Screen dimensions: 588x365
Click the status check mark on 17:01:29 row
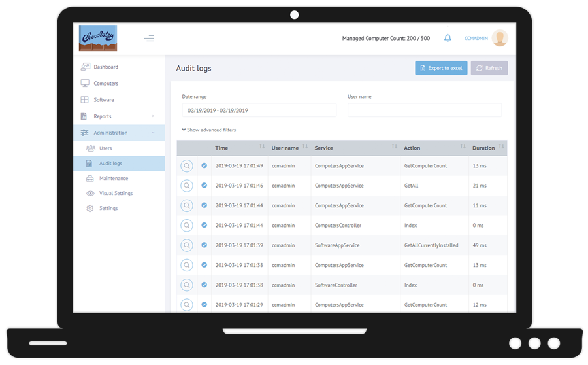tap(204, 305)
